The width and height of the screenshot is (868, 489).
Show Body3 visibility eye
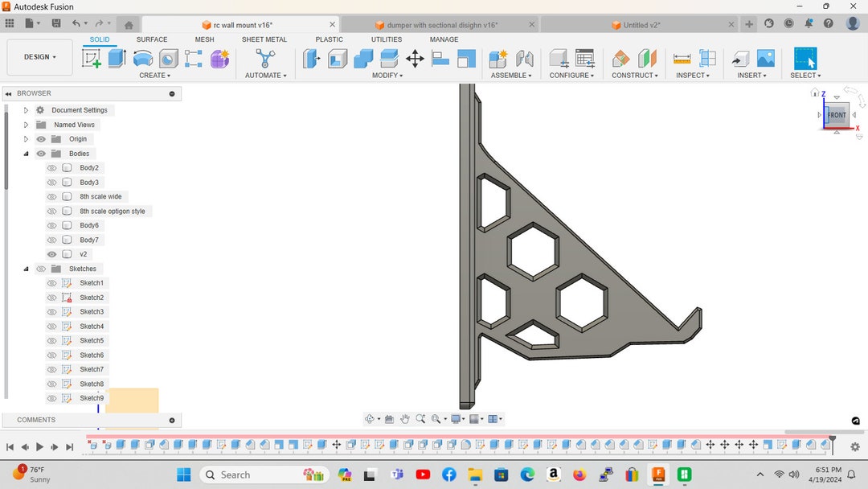[x=52, y=183]
